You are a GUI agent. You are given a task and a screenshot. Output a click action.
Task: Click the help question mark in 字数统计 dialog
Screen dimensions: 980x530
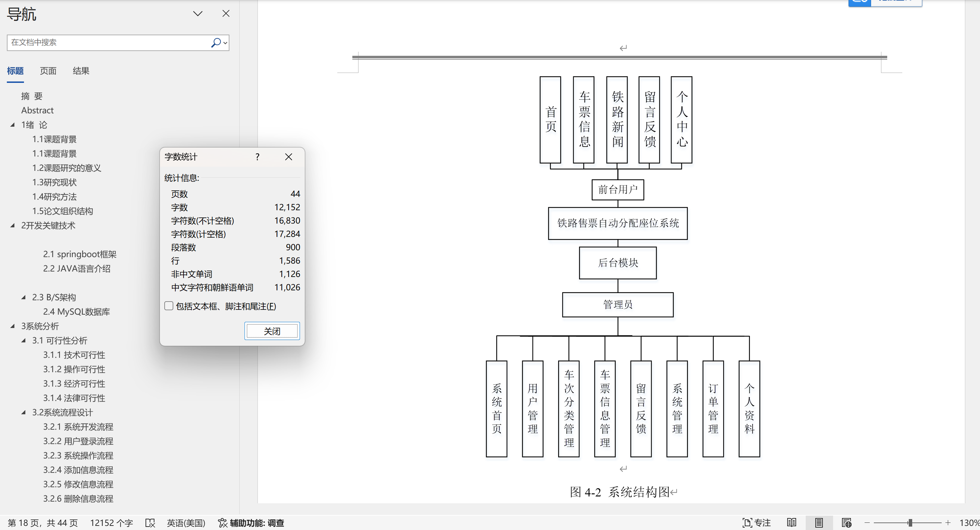click(x=257, y=157)
